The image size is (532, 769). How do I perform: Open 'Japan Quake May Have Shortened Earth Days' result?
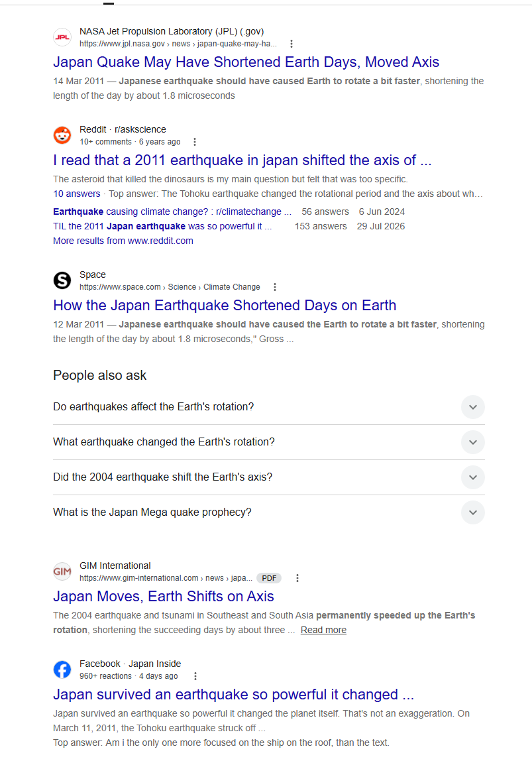pyautogui.click(x=246, y=62)
